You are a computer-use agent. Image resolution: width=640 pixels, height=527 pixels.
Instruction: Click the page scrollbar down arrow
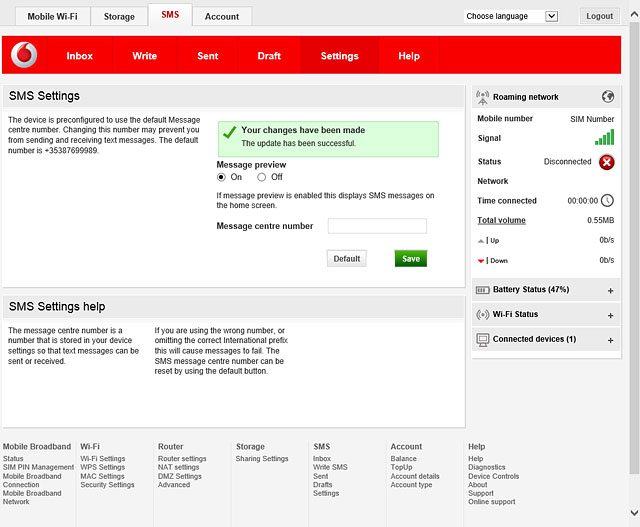click(634, 512)
